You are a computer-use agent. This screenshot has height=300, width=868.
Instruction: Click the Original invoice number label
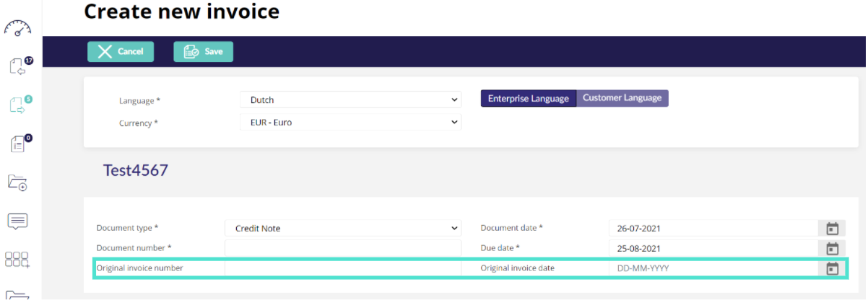(x=139, y=268)
